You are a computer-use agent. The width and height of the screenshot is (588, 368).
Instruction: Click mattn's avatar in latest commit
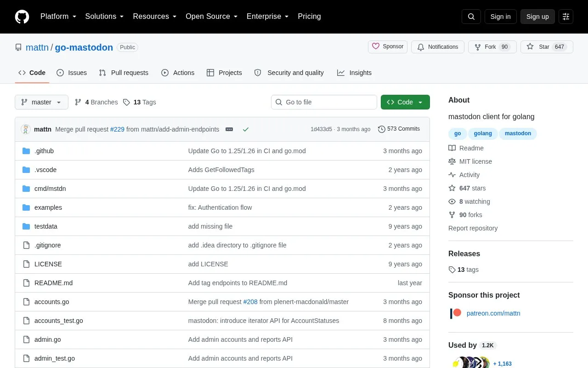[x=26, y=129]
